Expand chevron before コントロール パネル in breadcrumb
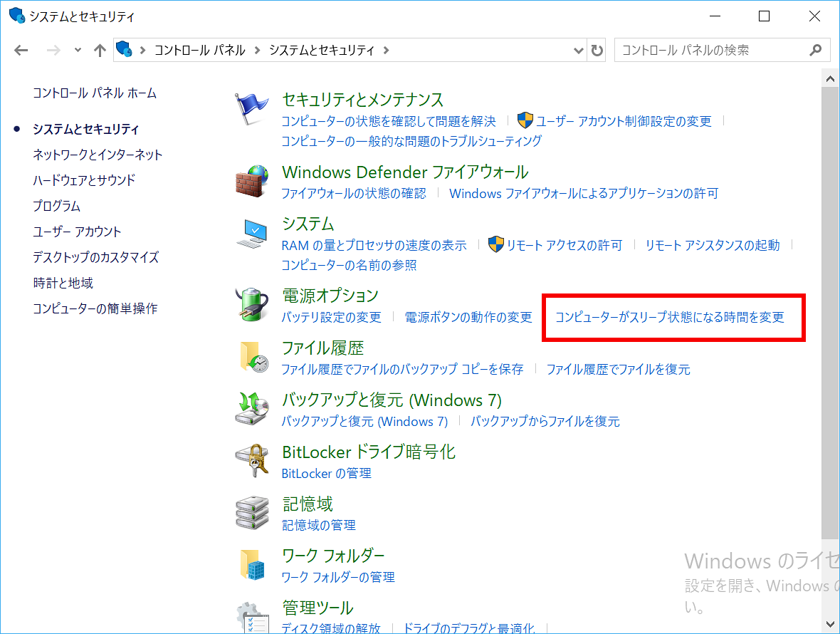The image size is (840, 634). (142, 51)
